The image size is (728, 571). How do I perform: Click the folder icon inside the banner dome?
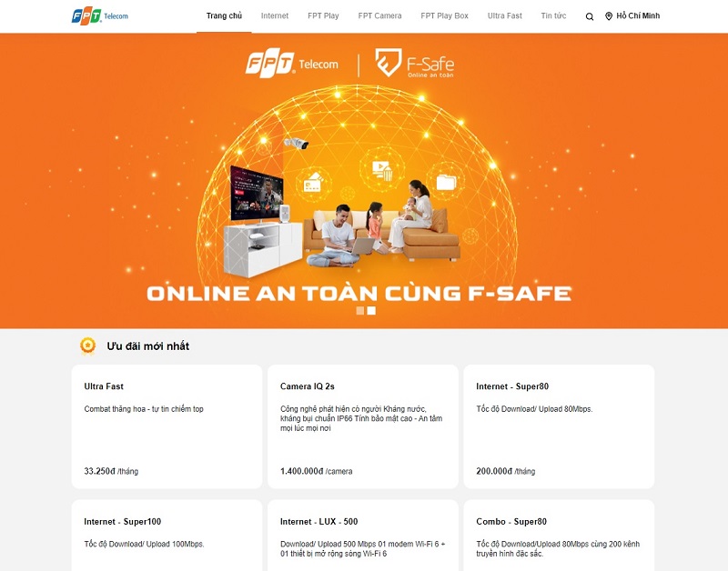pyautogui.click(x=446, y=181)
